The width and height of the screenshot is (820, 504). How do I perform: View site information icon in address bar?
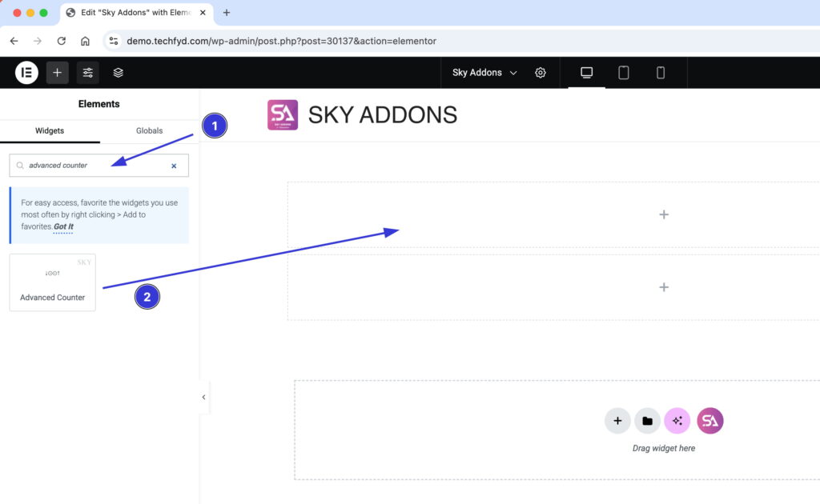pyautogui.click(x=114, y=41)
